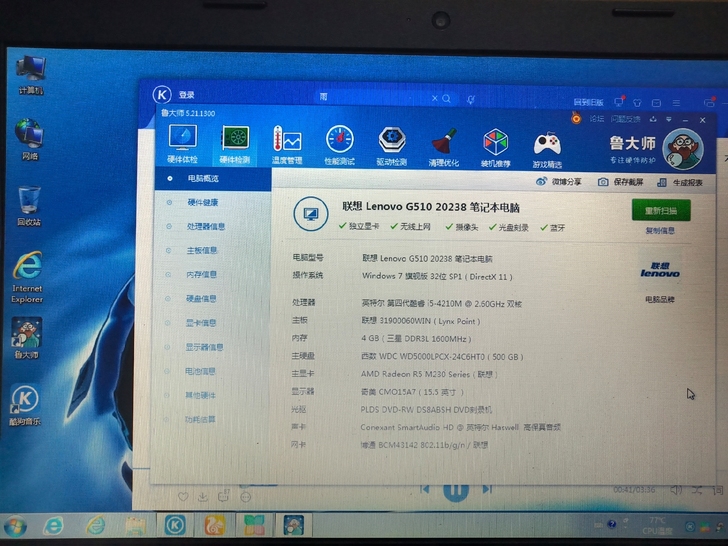
Task: Click CPU温度 readout in system tray
Action: (x=657, y=526)
